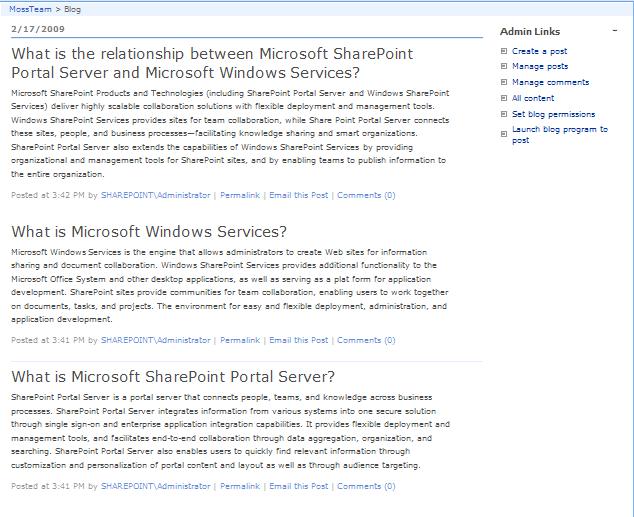Open Permalink of the Windows Services post
Screen dimensions: 634x517
coord(240,340)
